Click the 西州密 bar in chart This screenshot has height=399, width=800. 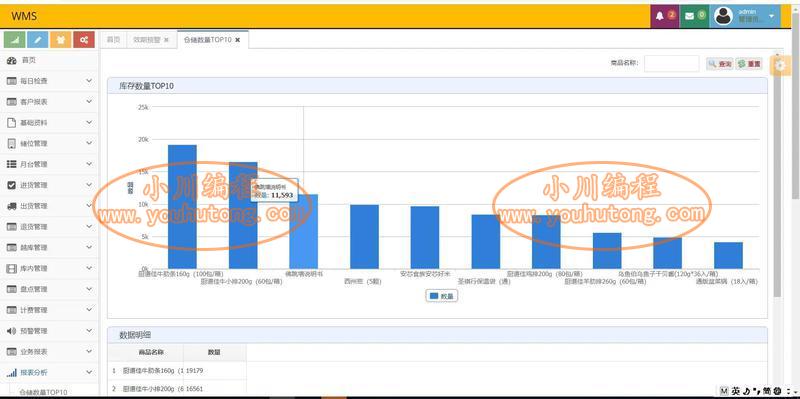pos(364,237)
